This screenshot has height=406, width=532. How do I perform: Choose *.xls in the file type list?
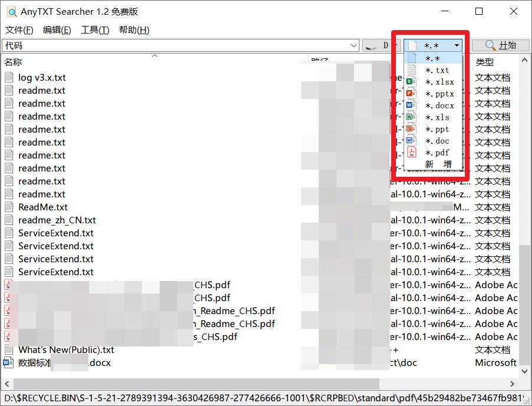(x=433, y=117)
